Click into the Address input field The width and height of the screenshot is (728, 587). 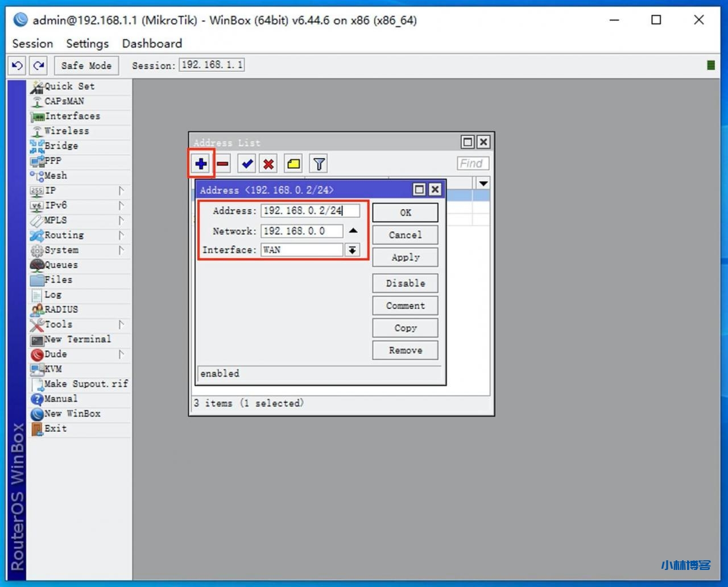[x=310, y=211]
